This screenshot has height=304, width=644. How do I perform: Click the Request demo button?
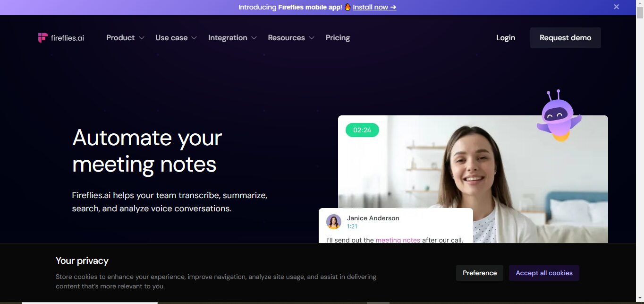[566, 38]
